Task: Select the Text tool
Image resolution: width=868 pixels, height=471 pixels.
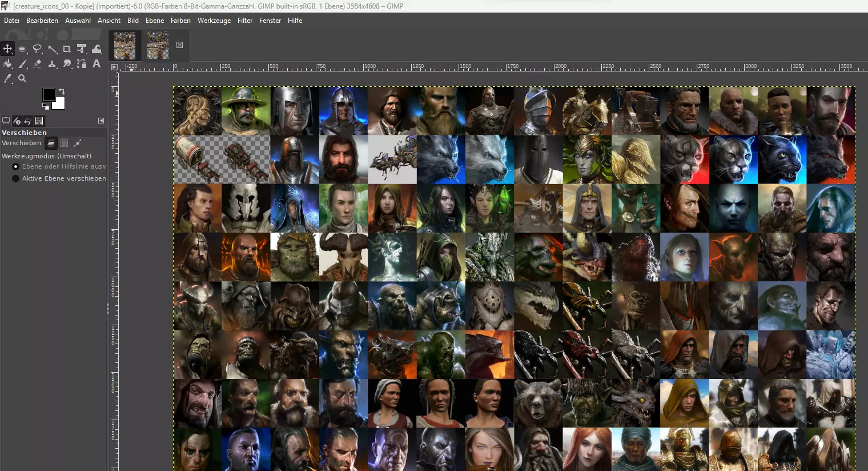Action: (x=97, y=64)
